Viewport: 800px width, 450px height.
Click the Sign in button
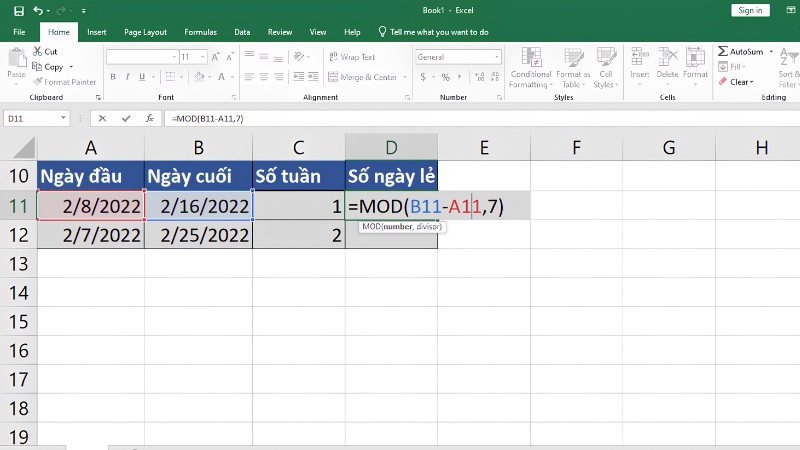pos(750,10)
